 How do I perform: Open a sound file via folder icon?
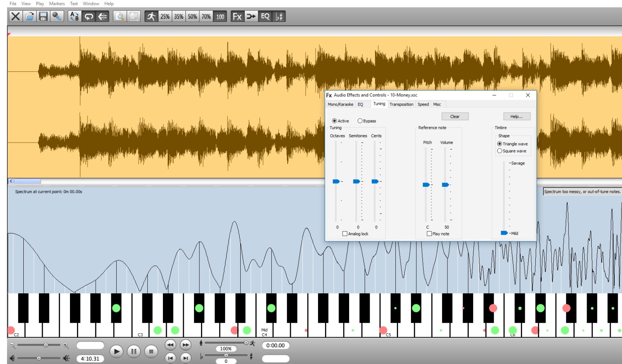(x=30, y=16)
